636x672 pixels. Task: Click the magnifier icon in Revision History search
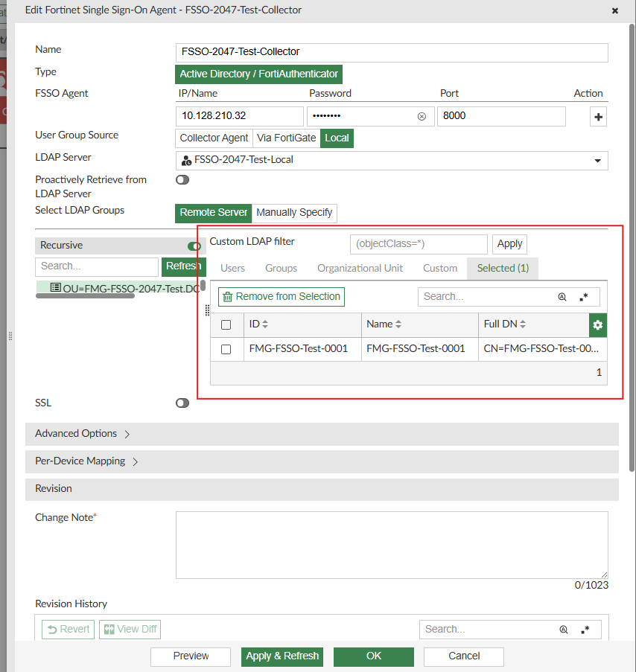point(564,630)
